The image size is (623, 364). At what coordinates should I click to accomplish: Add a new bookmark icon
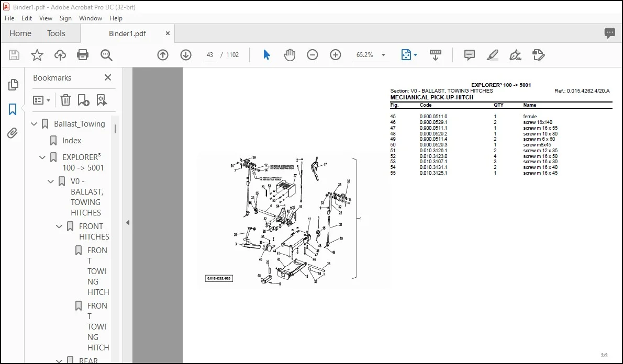click(x=83, y=100)
